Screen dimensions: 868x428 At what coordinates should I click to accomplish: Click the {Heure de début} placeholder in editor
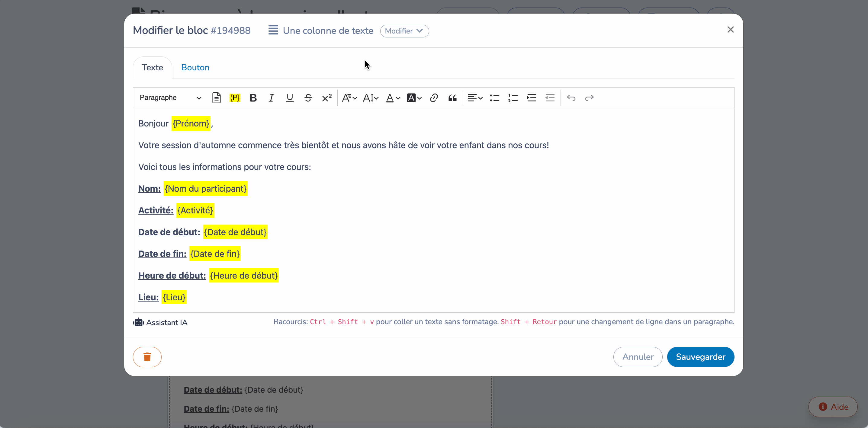pos(244,276)
